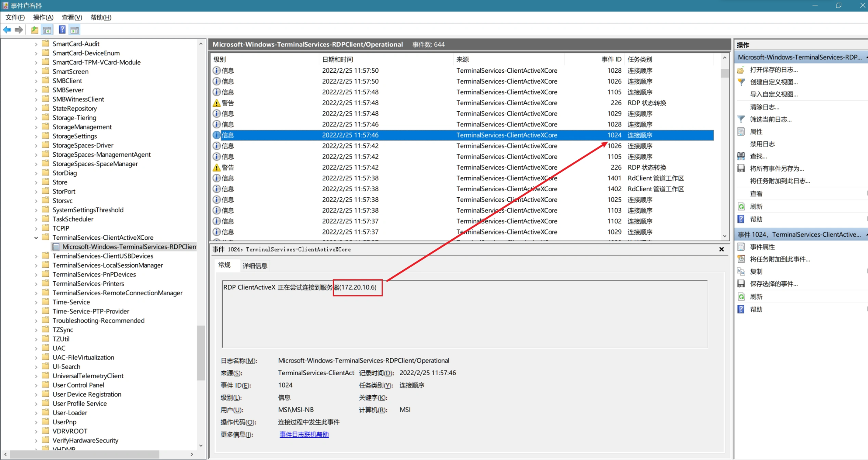Click the create custom view icon
The width and height of the screenshot is (868, 460).
(741, 82)
